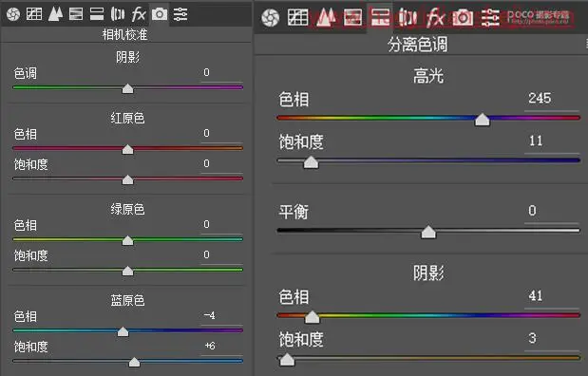Click the 平衡 label in split toning
The image size is (588, 376).
(x=294, y=212)
